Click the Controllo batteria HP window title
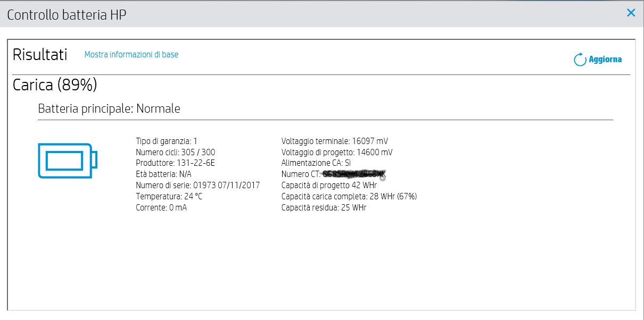Image resolution: width=644 pixels, height=320 pixels. pos(67,15)
